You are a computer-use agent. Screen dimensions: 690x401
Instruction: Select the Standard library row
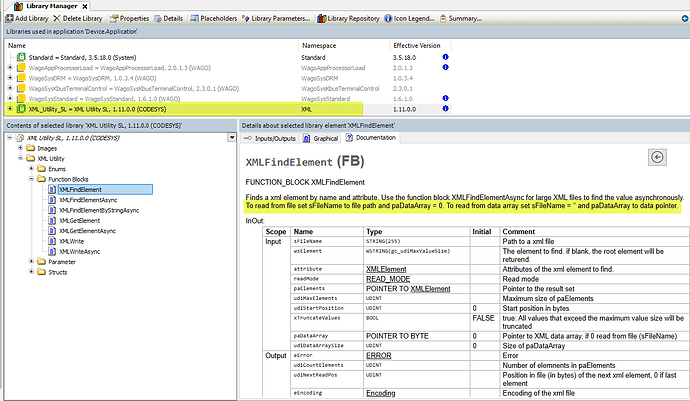[x=82, y=57]
